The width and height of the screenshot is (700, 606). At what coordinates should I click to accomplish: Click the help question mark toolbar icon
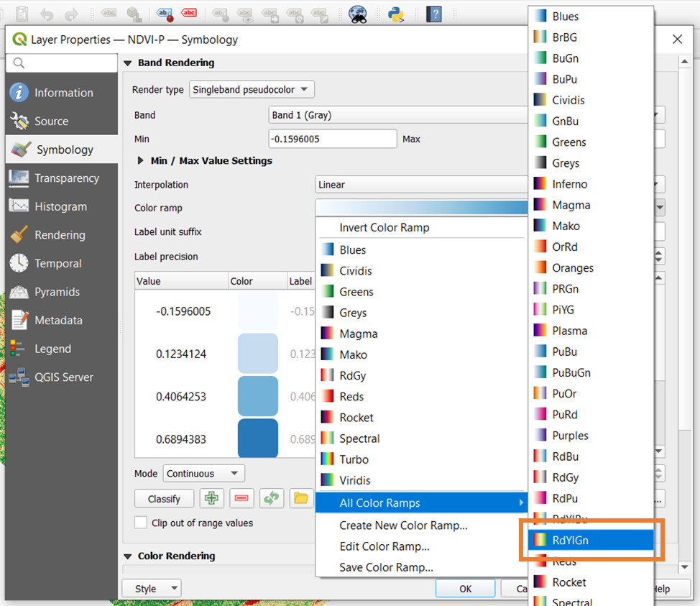click(x=434, y=14)
